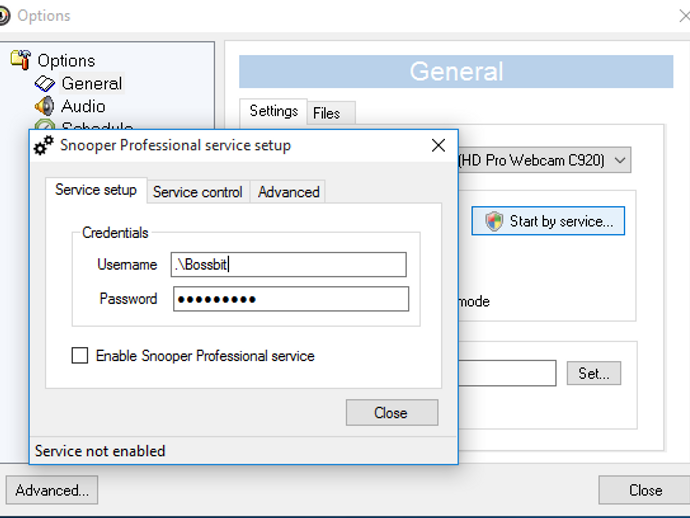The width and height of the screenshot is (690, 518).
Task: Click the Audio speaker icon in tree
Action: tap(44, 106)
